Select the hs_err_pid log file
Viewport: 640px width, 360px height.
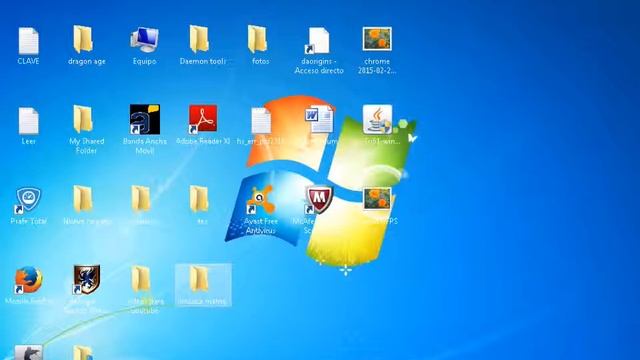click(x=261, y=121)
